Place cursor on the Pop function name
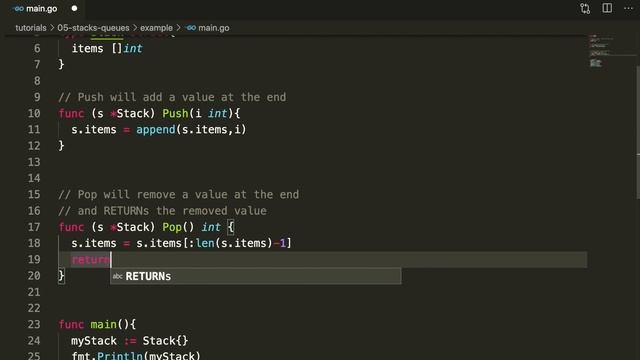Image resolution: width=640 pixels, height=360 pixels. (x=172, y=227)
